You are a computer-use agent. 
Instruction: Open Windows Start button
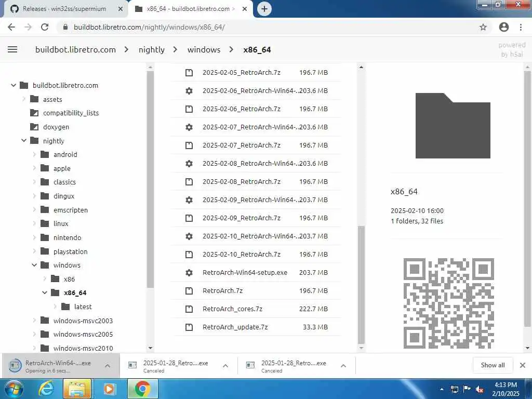click(14, 389)
